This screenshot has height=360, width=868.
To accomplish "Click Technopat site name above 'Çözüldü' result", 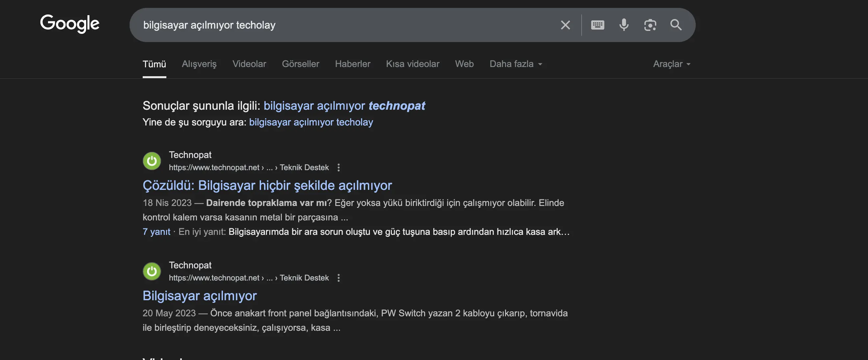I will click(190, 155).
